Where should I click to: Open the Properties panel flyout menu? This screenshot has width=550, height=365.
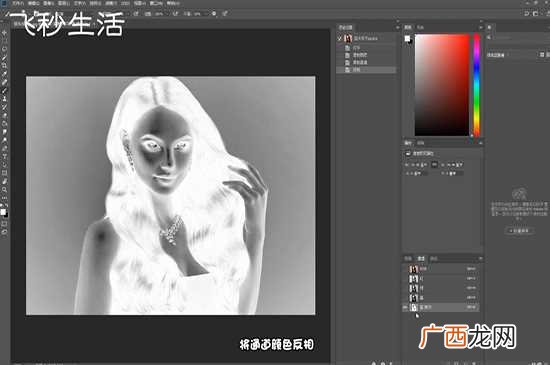coord(481,143)
